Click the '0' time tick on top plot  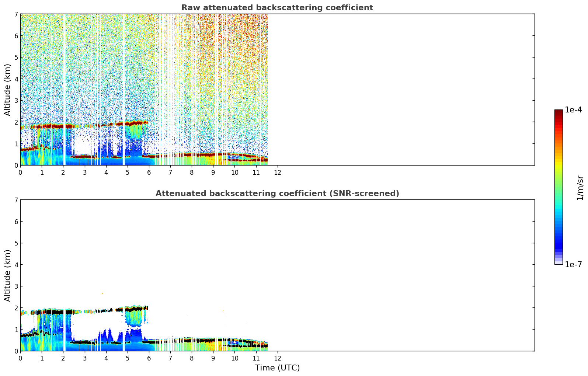coord(20,173)
